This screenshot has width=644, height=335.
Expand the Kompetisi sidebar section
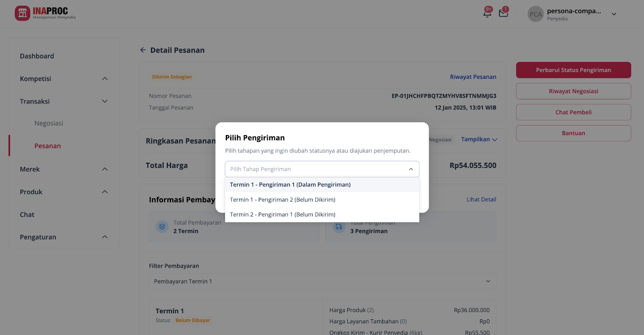[105, 79]
